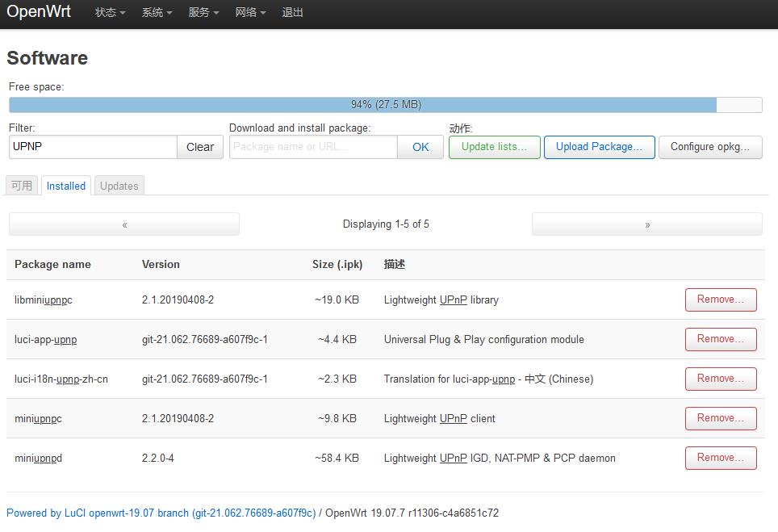Go to previous page with « button
The image size is (778, 532).
pyautogui.click(x=124, y=224)
